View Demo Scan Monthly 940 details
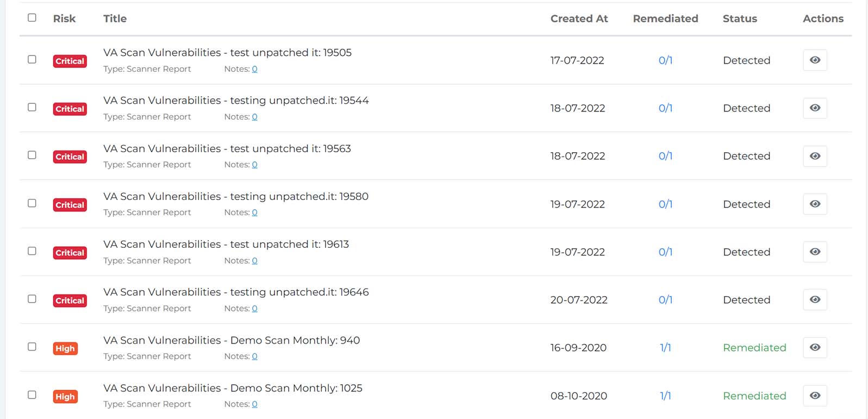 pyautogui.click(x=815, y=347)
